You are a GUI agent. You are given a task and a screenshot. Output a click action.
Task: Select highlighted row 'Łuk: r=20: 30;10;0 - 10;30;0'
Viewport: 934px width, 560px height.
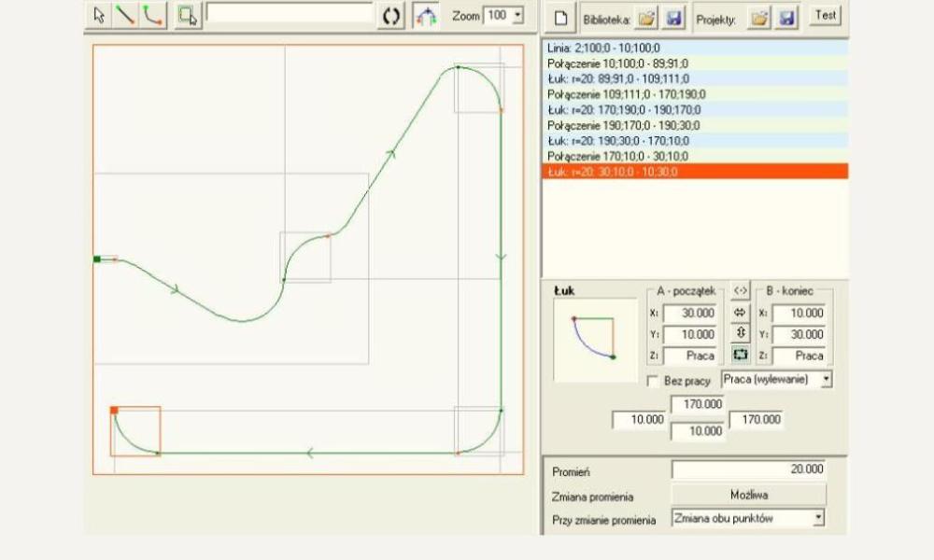(x=695, y=172)
